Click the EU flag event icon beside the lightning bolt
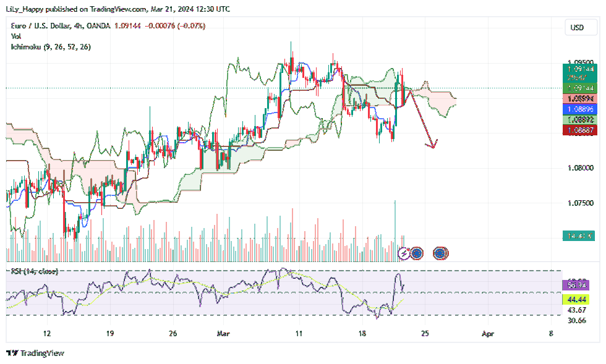This screenshot has width=606, height=364. click(416, 253)
